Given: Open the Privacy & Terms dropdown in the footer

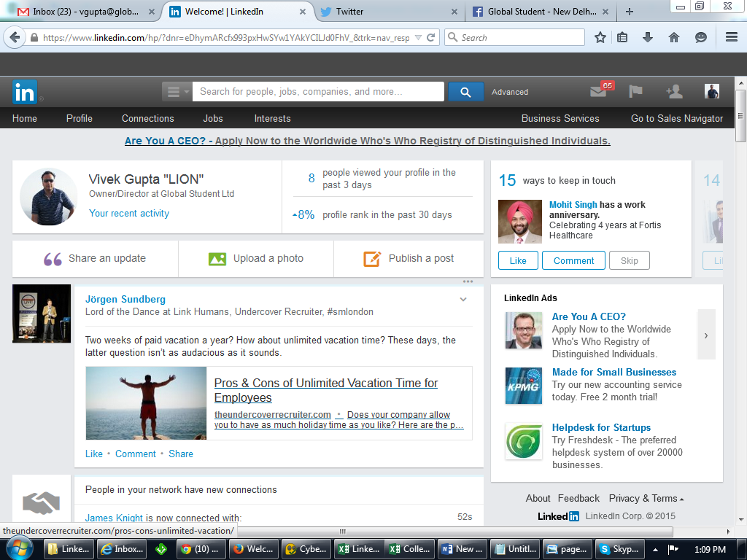Looking at the screenshot, I should point(645,498).
